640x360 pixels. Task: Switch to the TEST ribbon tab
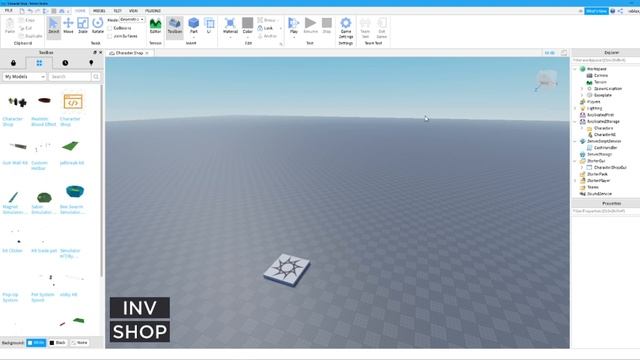[x=118, y=11]
